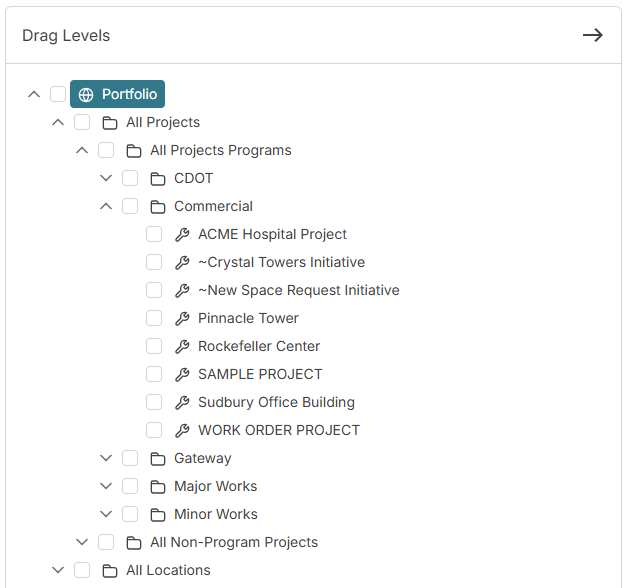The image size is (628, 588).
Task: Check the Sudbury Office Building checkbox
Action: [x=154, y=403]
